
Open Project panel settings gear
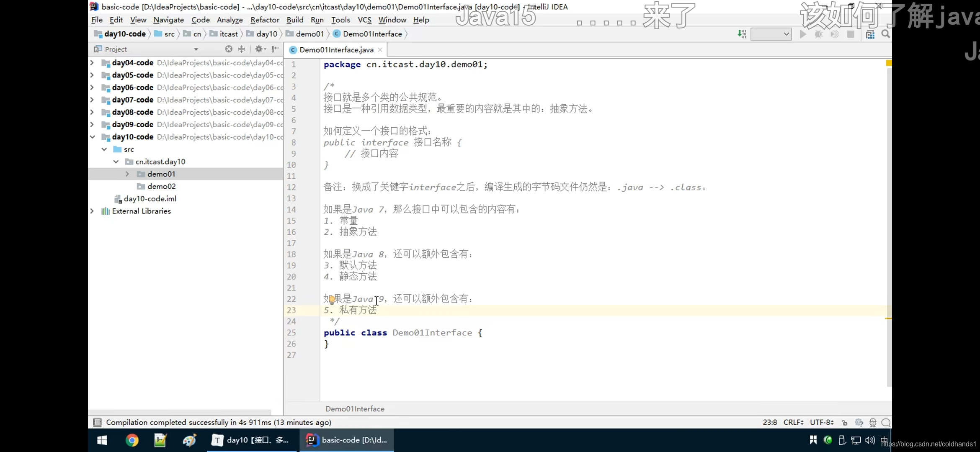click(x=260, y=49)
